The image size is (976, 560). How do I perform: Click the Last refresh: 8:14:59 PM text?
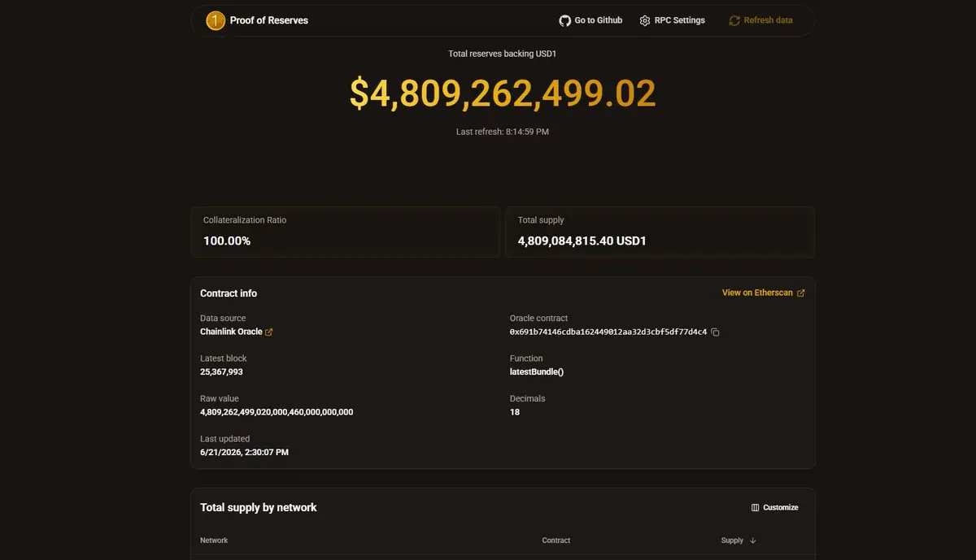pos(503,132)
